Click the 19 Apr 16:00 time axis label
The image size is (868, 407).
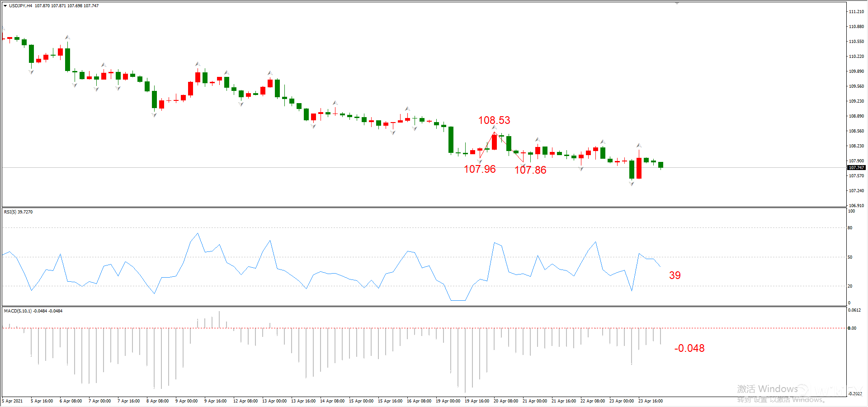coord(477,401)
